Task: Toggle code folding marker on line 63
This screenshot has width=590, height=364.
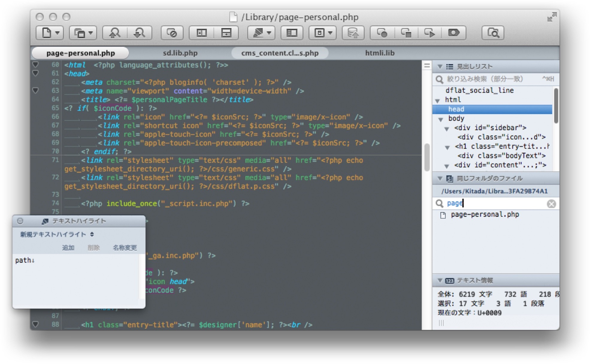Action: point(35,91)
